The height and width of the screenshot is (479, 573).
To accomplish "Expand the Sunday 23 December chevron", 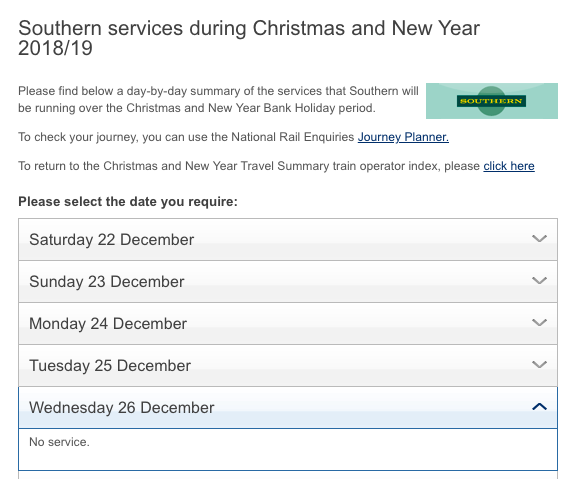I will [539, 281].
